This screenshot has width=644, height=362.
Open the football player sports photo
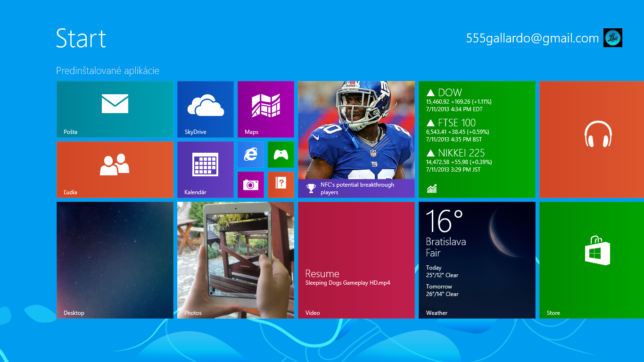pyautogui.click(x=356, y=130)
